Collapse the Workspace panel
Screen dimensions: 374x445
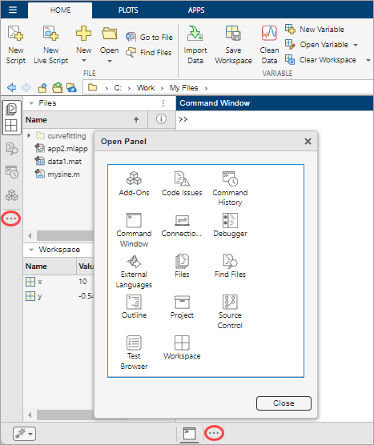click(31, 250)
